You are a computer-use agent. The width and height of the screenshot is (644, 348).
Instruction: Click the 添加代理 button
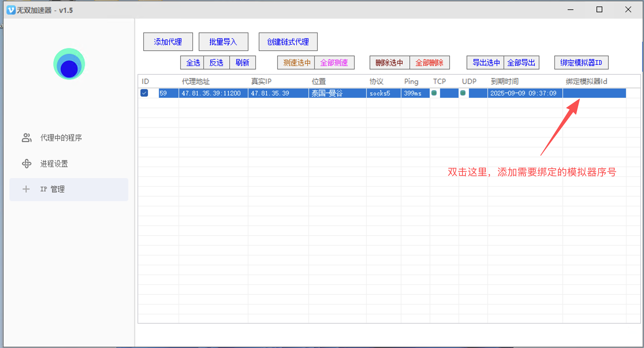coord(168,42)
